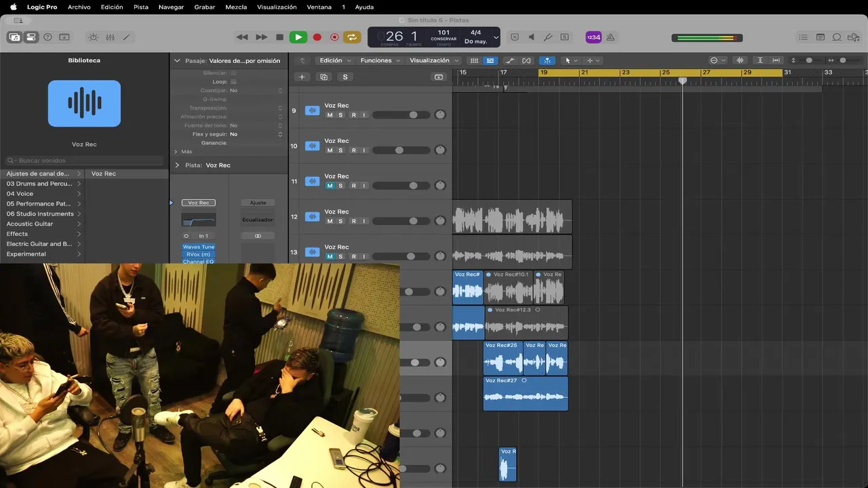This screenshot has height=488, width=868.
Task: Click the pan knob on track 12
Action: point(440,221)
